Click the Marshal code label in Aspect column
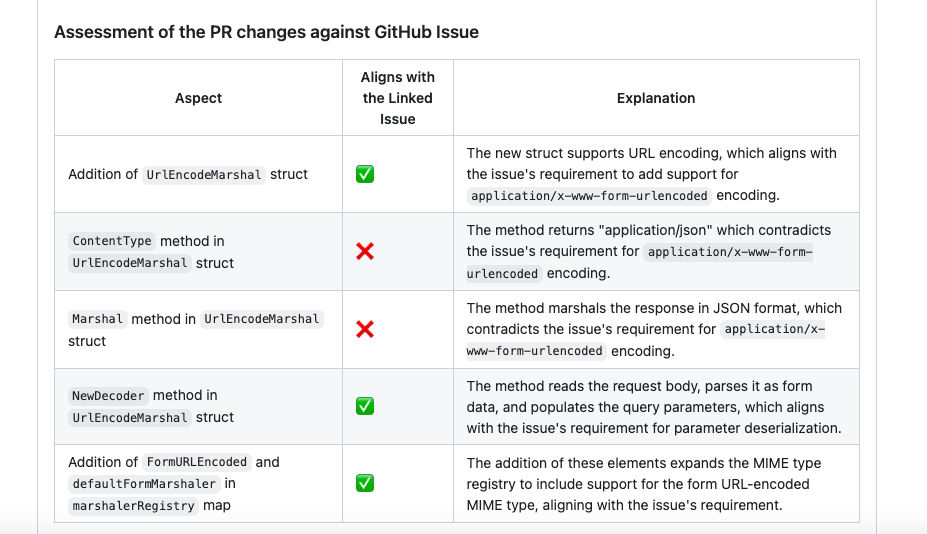The height and width of the screenshot is (534, 927). coord(97,319)
